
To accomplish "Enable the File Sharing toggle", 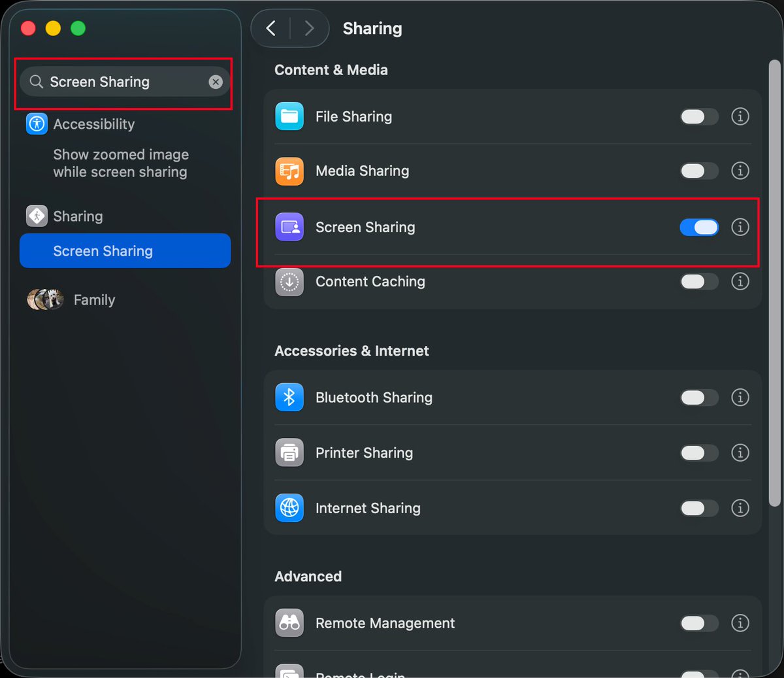I will tap(699, 116).
